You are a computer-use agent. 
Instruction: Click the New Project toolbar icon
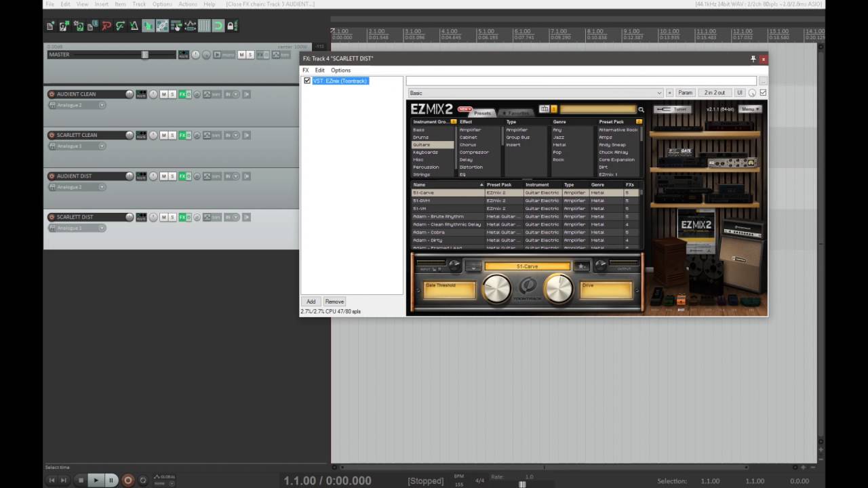coord(50,26)
